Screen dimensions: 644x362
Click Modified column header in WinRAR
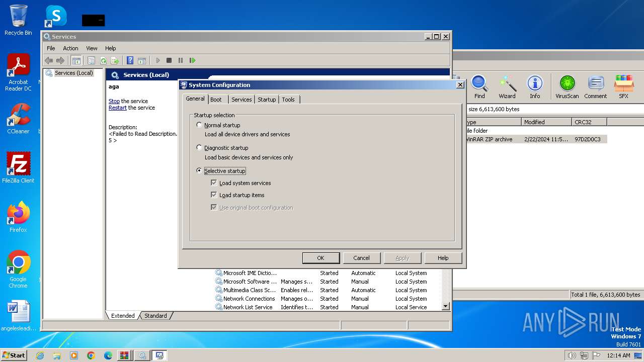(x=546, y=122)
